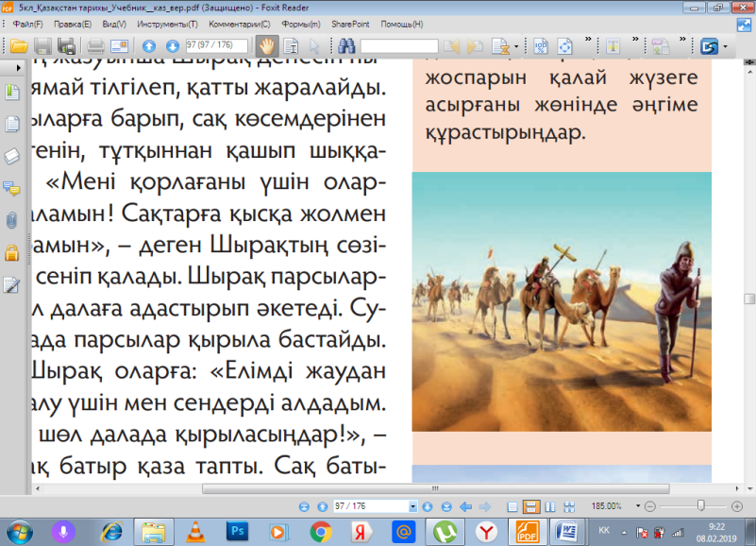Open the SharePoint menu
756x546 pixels.
(x=350, y=25)
